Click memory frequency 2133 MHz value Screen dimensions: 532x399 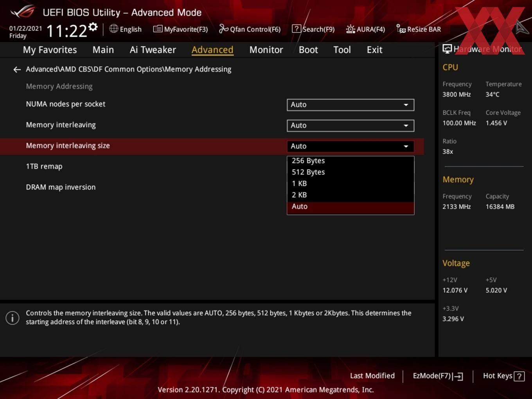(x=457, y=207)
